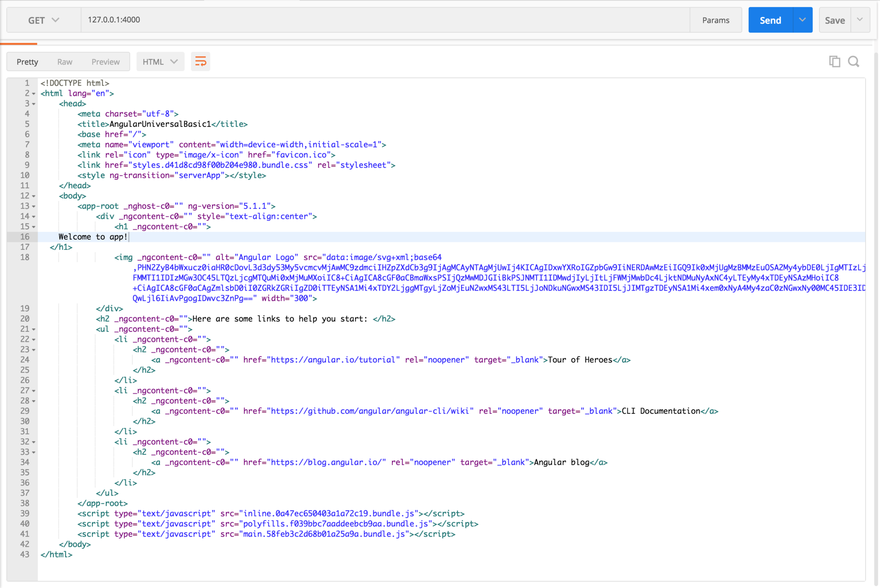Switch to Preview view tab
Image resolution: width=880 pixels, height=588 pixels.
click(x=105, y=61)
